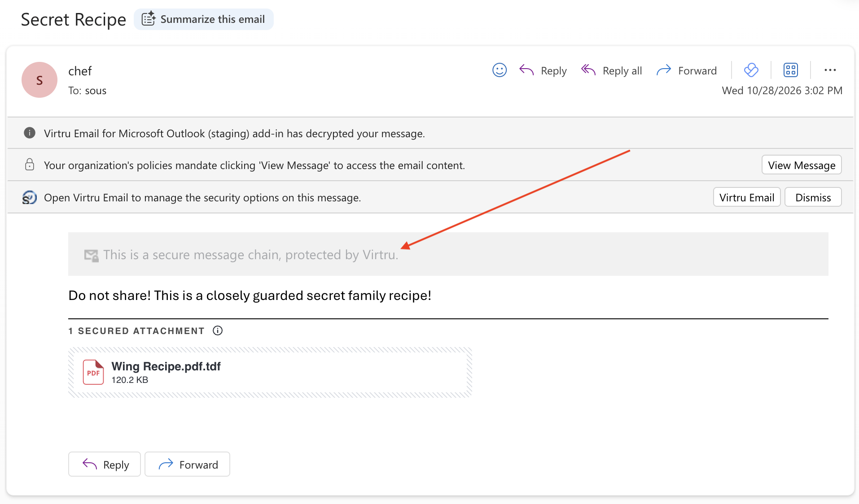The image size is (859, 504).
Task: Click the PDF icon of Wing Recipe
Action: coord(93,372)
